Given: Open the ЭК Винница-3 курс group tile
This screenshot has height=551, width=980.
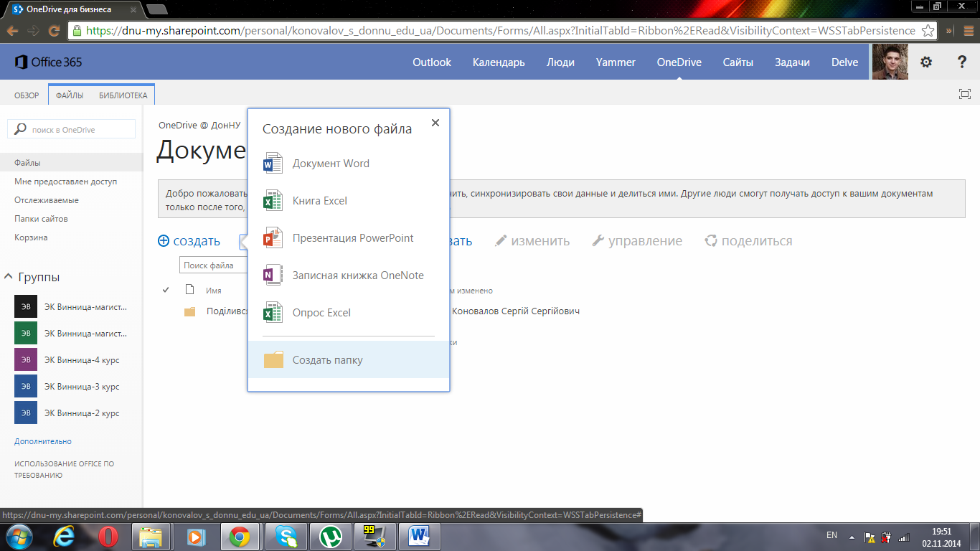Looking at the screenshot, I should 26,386.
